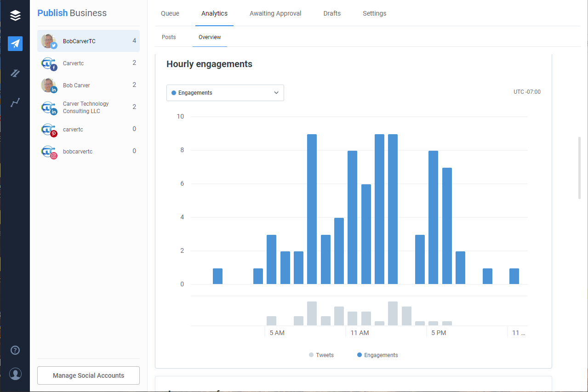Click the 11 AM axis label
Screen dimensions: 588x392
360,333
